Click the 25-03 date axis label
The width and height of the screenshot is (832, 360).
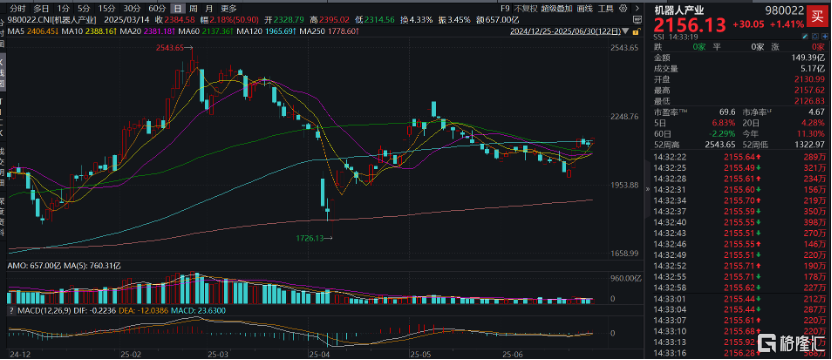tap(217, 353)
